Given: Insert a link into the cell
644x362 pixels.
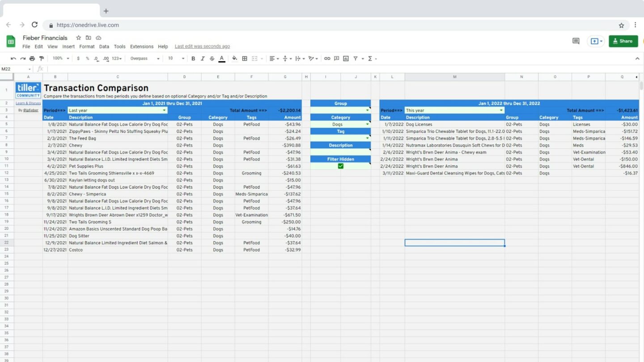Looking at the screenshot, I should tap(326, 59).
